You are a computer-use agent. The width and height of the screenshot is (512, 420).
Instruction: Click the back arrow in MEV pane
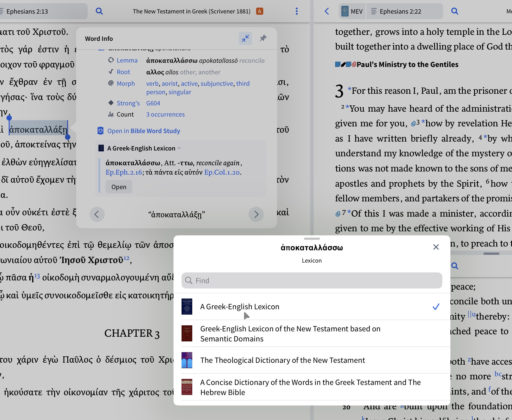[327, 11]
